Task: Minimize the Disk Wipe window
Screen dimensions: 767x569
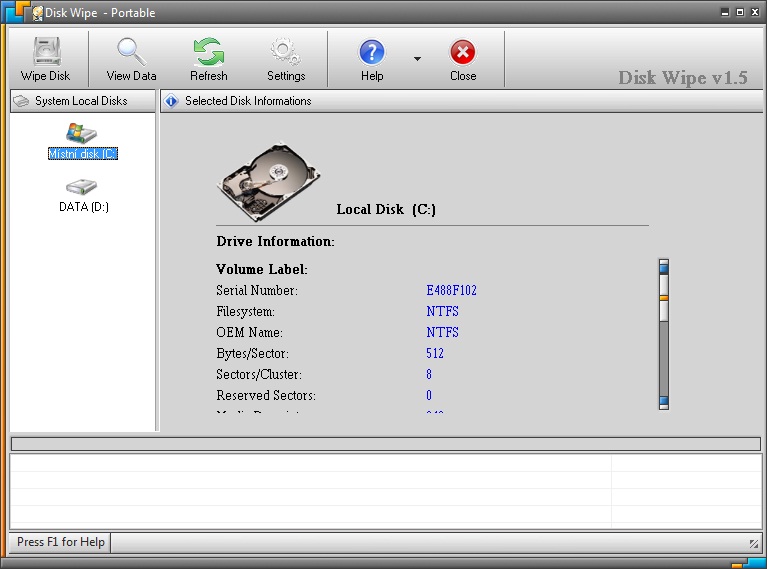Action: [x=725, y=12]
